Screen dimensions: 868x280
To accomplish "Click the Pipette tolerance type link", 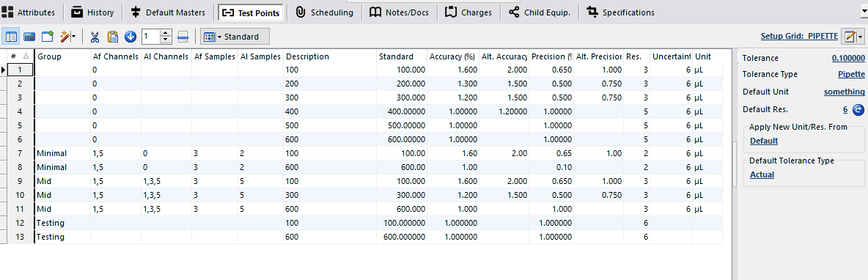I will tap(851, 75).
